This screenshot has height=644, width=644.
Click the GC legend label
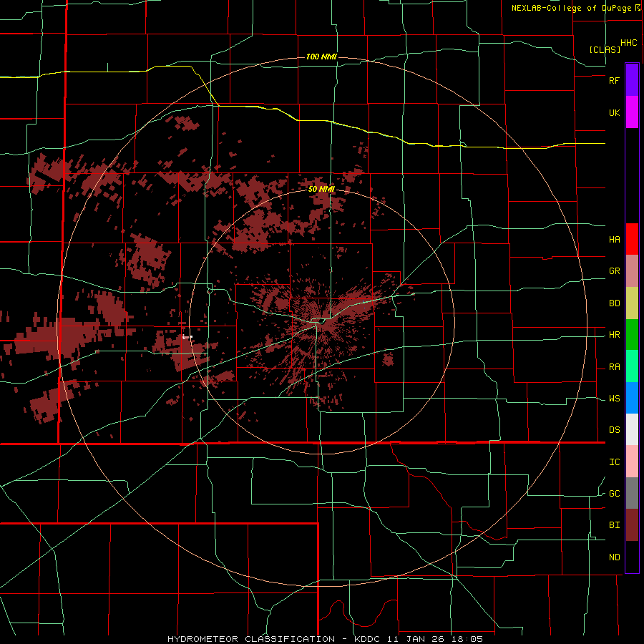coord(614,494)
